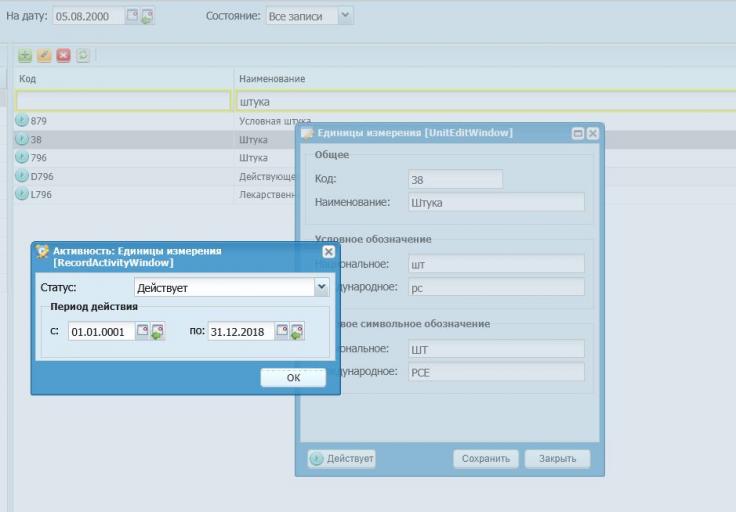Click the Действует status button in UnitEditWindow

click(342, 459)
